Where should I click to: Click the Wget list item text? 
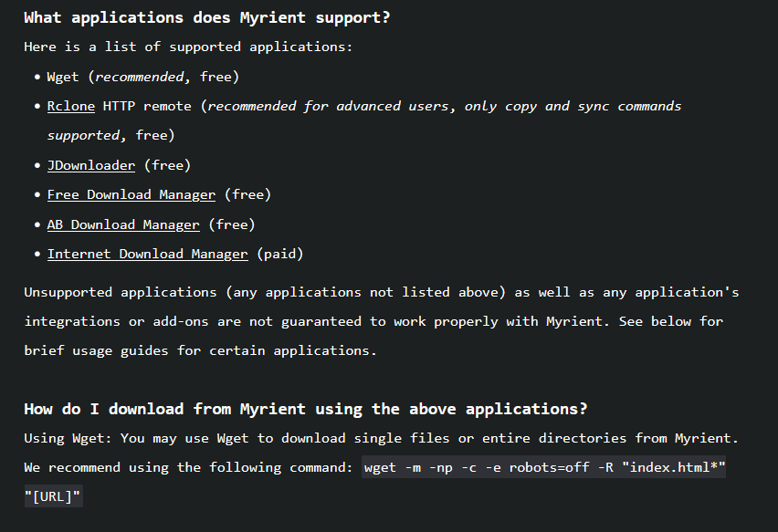(142, 77)
